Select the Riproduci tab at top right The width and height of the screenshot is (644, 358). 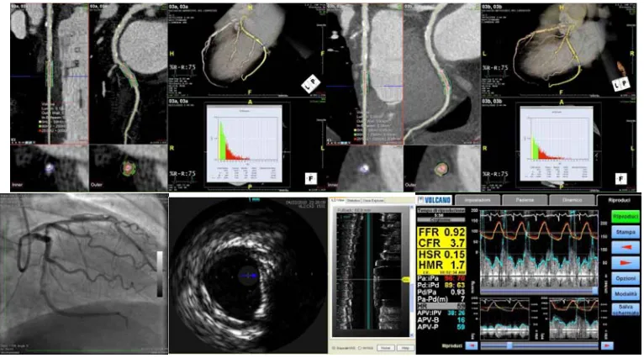[x=619, y=200]
